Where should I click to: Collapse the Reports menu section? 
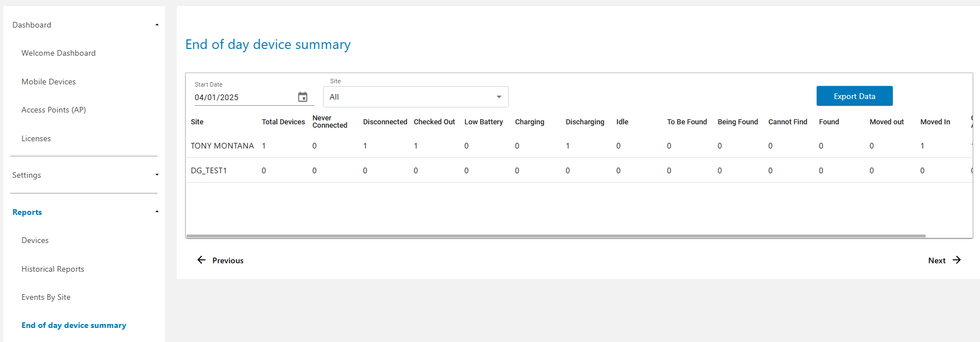click(x=156, y=212)
